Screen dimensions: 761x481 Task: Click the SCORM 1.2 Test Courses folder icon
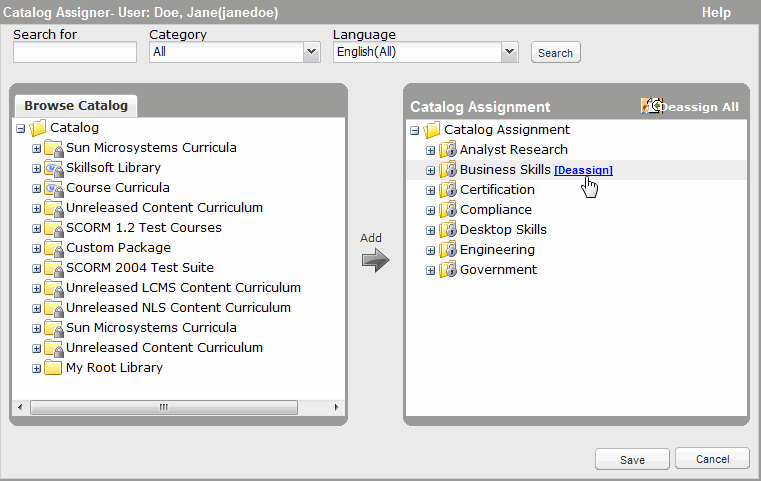53,228
